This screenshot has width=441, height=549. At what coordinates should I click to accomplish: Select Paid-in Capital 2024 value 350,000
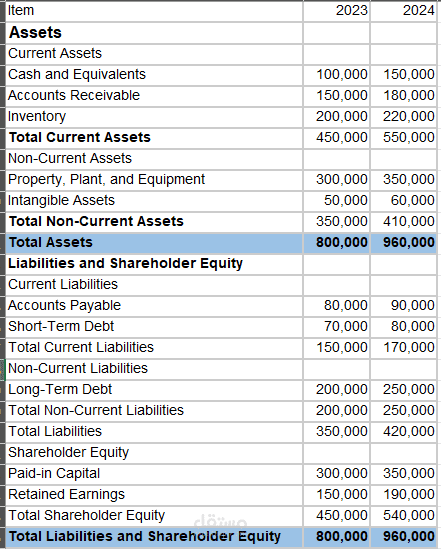click(404, 474)
